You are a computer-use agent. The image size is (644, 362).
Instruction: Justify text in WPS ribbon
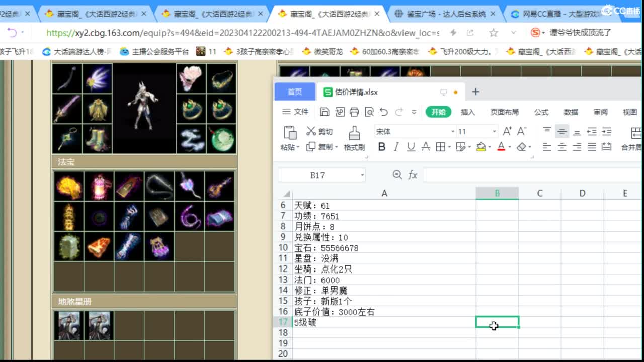point(592,147)
